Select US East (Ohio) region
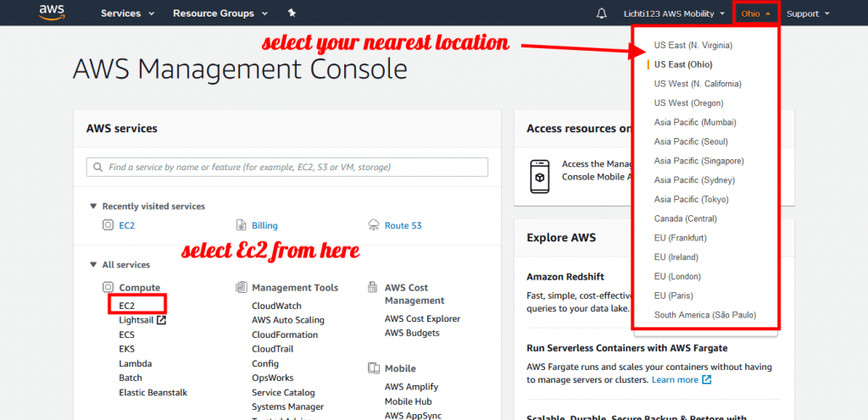Image resolution: width=868 pixels, height=420 pixels. tap(683, 64)
